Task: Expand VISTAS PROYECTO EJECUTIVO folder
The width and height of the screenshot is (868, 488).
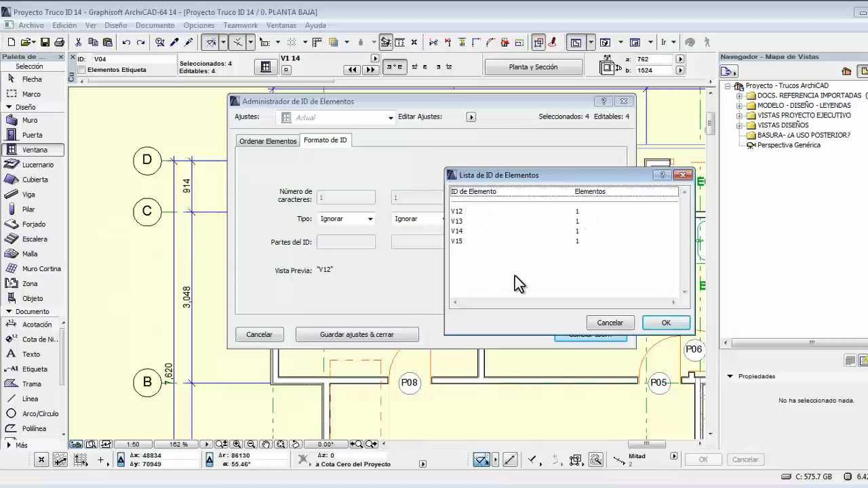Action: pos(740,116)
